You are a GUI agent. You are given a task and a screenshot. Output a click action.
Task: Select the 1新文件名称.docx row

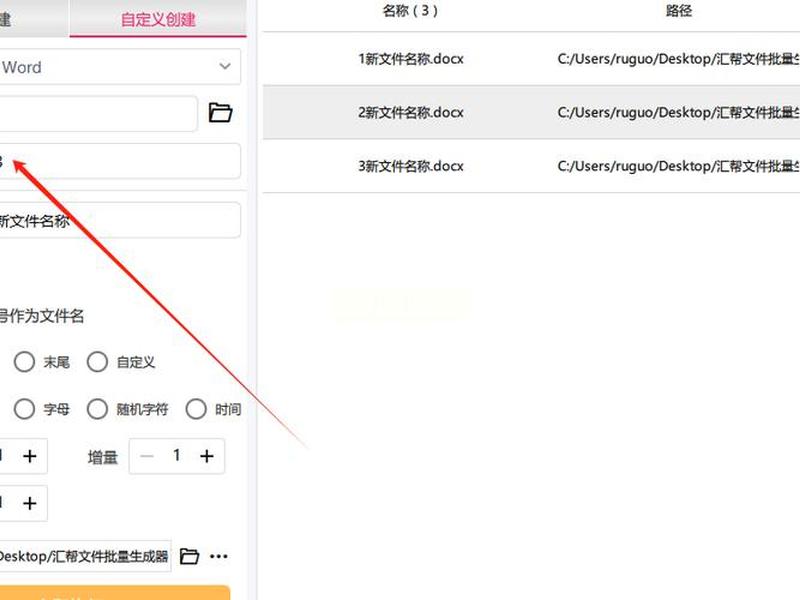click(531, 59)
